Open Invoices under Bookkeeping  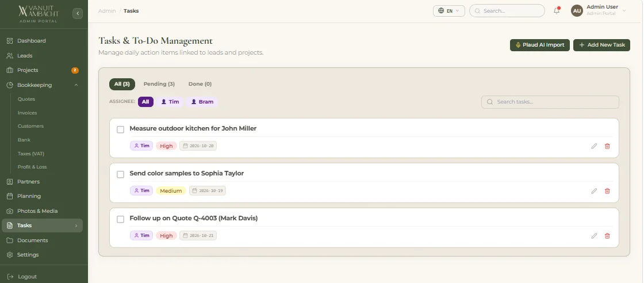(x=27, y=113)
